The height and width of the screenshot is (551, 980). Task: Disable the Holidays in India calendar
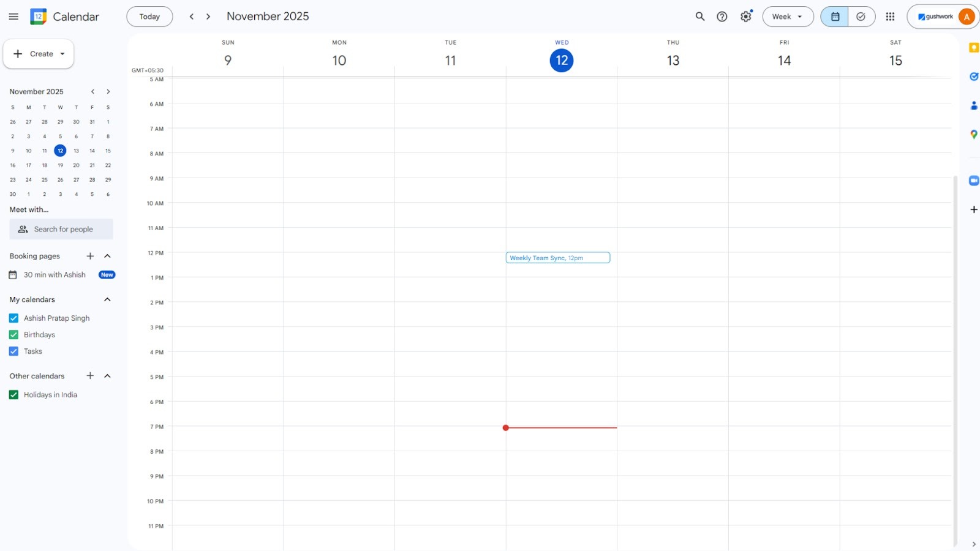tap(13, 394)
